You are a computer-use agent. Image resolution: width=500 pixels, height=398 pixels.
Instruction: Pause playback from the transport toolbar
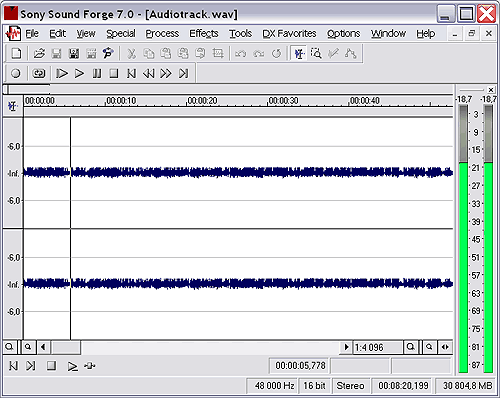click(97, 73)
